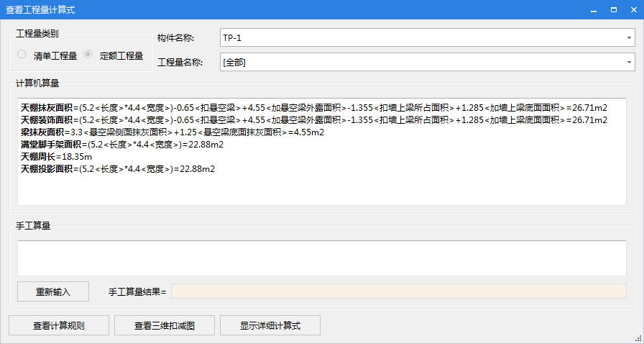644x344 pixels.
Task: Click the 显示详细计算式 button
Action: click(270, 325)
